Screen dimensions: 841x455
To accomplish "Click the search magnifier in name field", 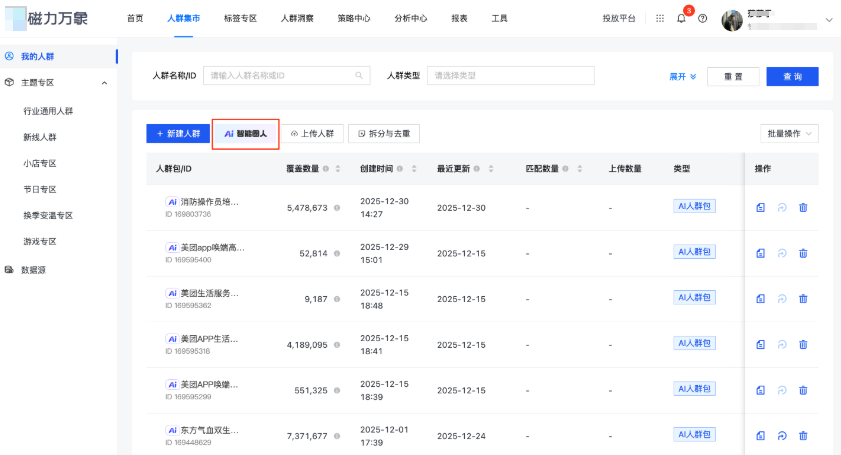I will (x=359, y=76).
